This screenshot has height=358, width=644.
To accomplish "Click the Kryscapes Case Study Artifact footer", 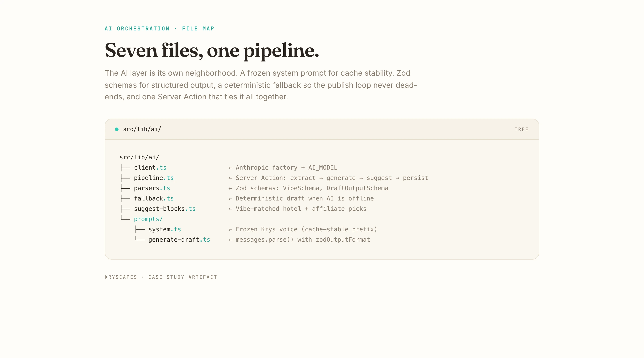I will coord(161,277).
